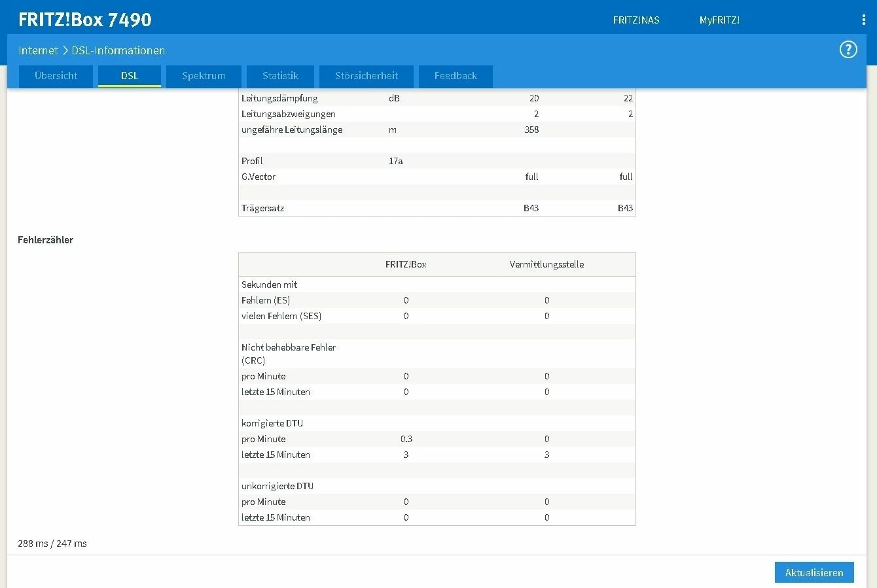Select the vielen Fehlern (SES) row label
Image resolution: width=877 pixels, height=588 pixels.
tap(281, 316)
